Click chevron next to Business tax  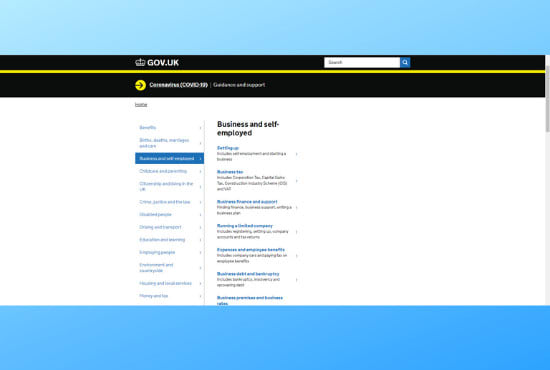297,181
